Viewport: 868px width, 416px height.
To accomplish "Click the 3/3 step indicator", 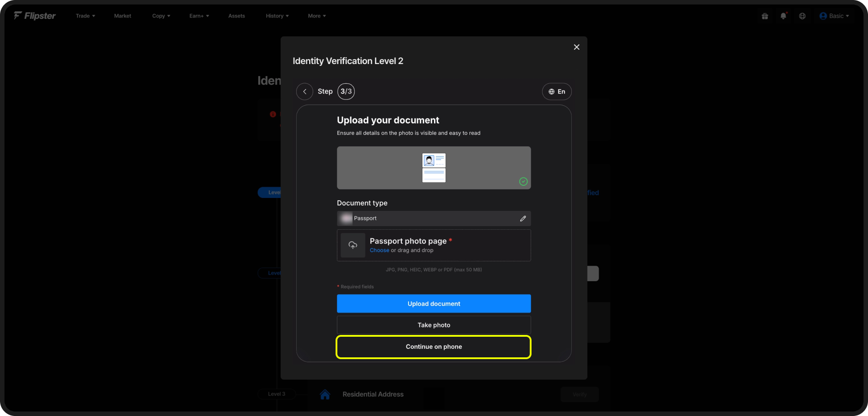I will click(x=346, y=91).
